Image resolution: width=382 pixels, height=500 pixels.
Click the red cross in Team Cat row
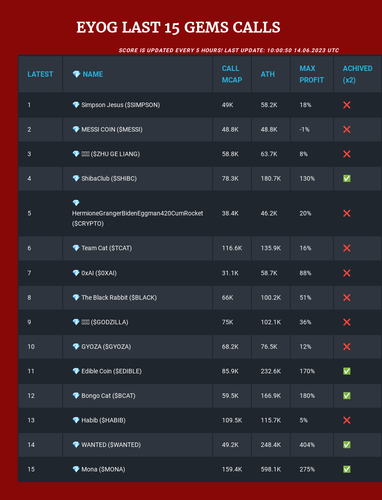point(347,248)
